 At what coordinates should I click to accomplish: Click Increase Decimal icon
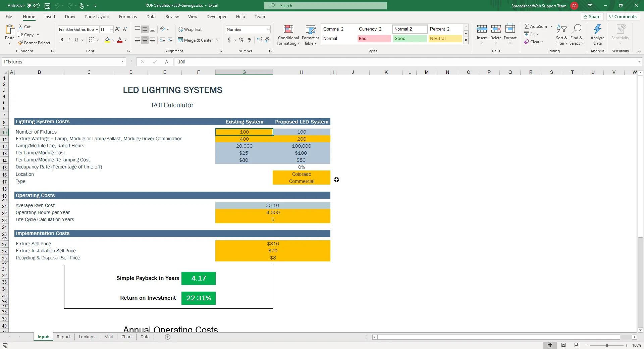pos(260,40)
